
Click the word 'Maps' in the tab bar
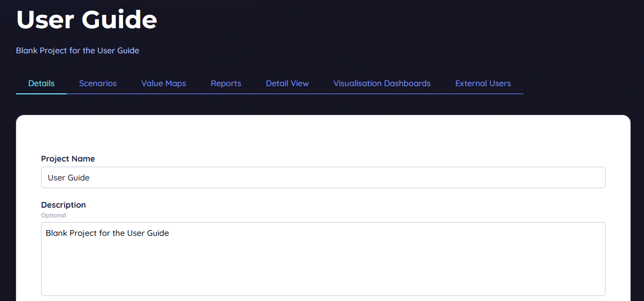(x=176, y=84)
